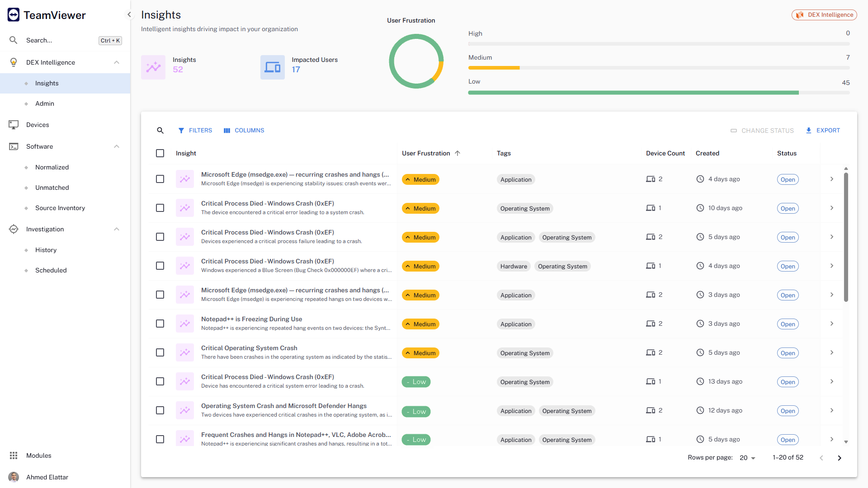Collapse the Investigation menu section
This screenshot has height=488, width=868.
[x=117, y=229]
